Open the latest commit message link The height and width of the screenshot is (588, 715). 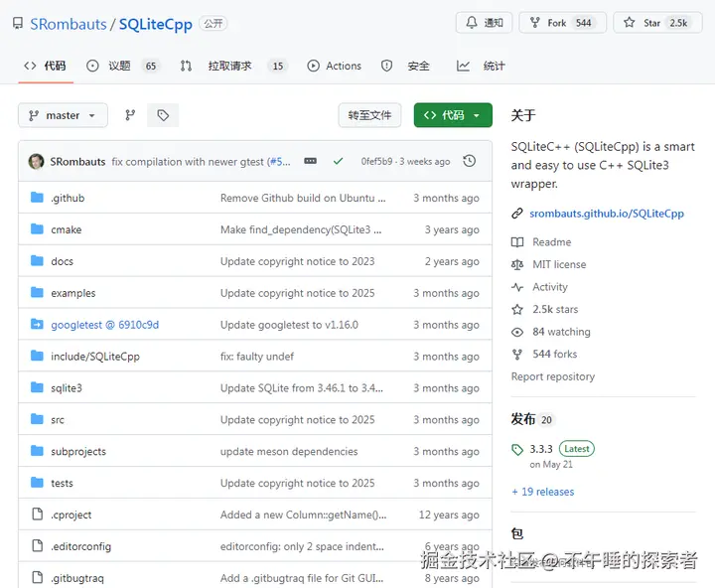click(188, 162)
